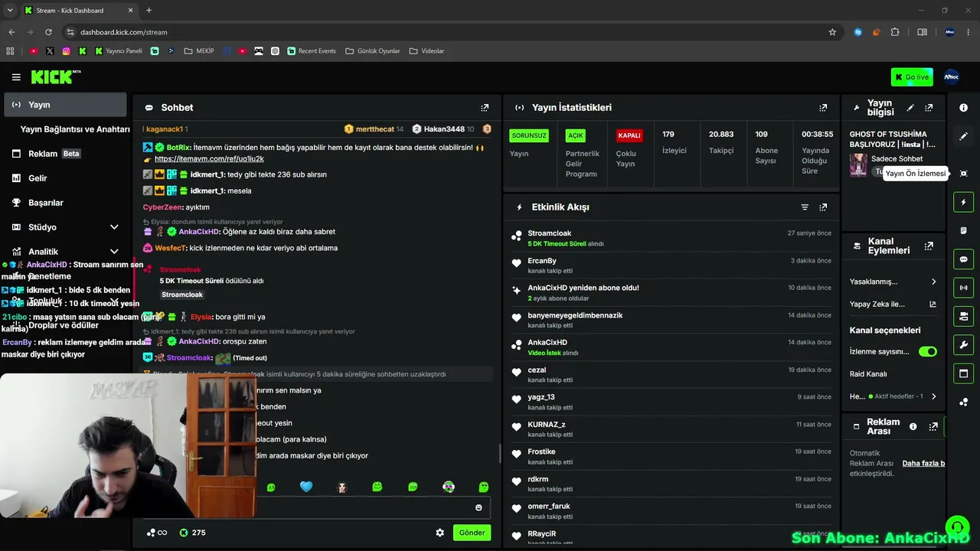Viewport: 980px width, 551px height.
Task: Toggle the wrench icon in the right rail
Action: [x=963, y=345]
